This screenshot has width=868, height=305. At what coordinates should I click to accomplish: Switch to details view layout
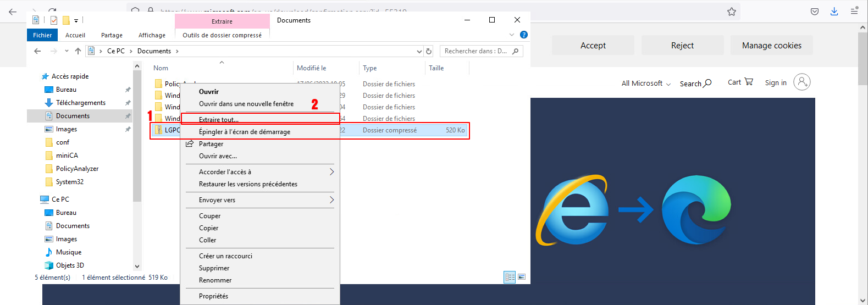click(510, 277)
